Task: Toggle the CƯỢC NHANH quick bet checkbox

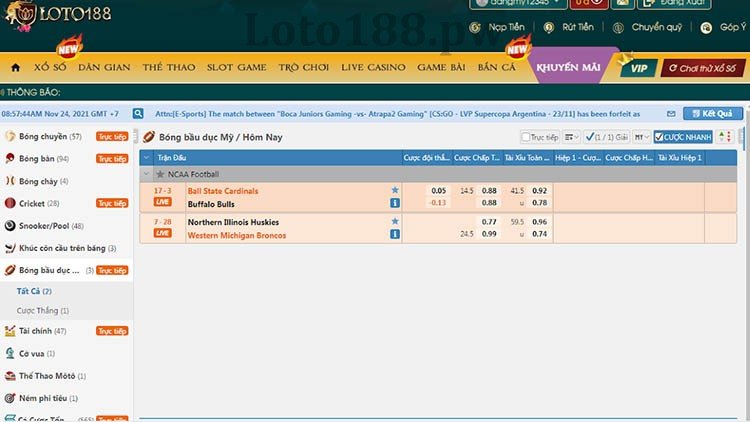Action: pos(661,137)
